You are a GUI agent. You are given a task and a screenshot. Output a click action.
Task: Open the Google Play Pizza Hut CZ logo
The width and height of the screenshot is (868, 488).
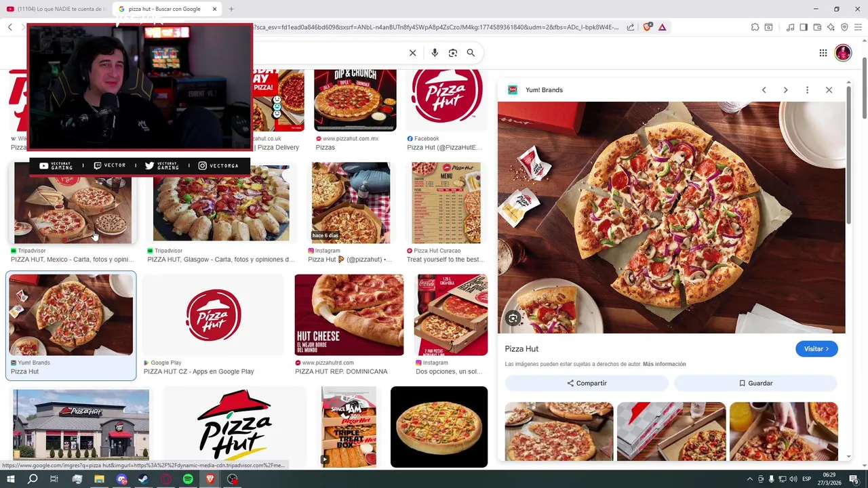click(214, 315)
